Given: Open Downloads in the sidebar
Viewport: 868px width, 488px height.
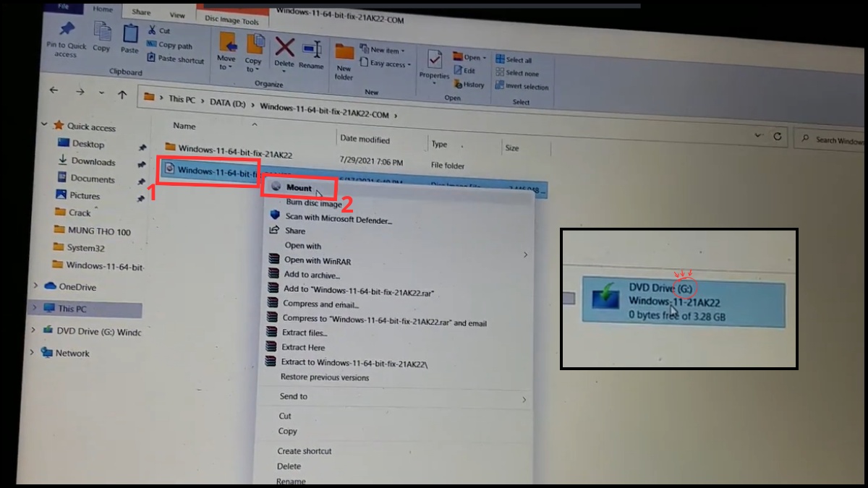Looking at the screenshot, I should click(x=93, y=162).
